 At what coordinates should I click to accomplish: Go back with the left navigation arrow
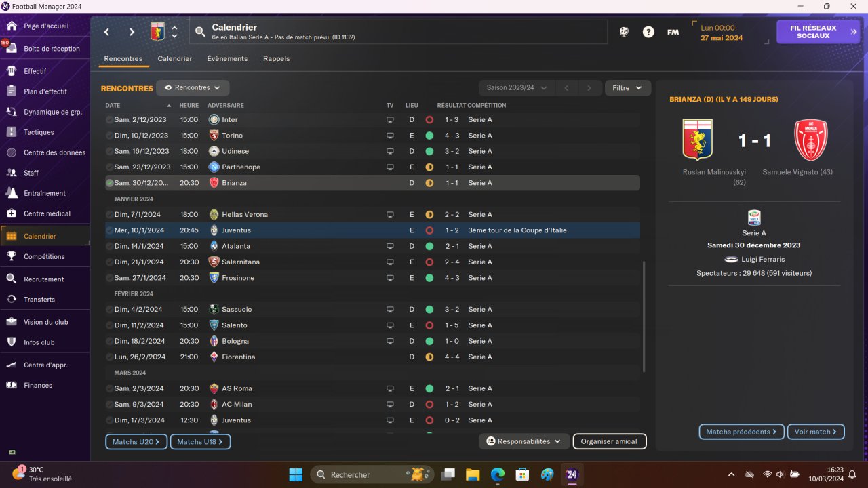tap(107, 32)
